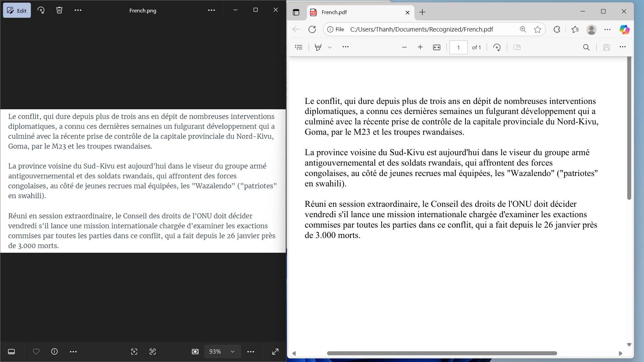Image resolution: width=644 pixels, height=362 pixels.
Task: Open more PDF tools ellipsis
Action: [x=345, y=47]
